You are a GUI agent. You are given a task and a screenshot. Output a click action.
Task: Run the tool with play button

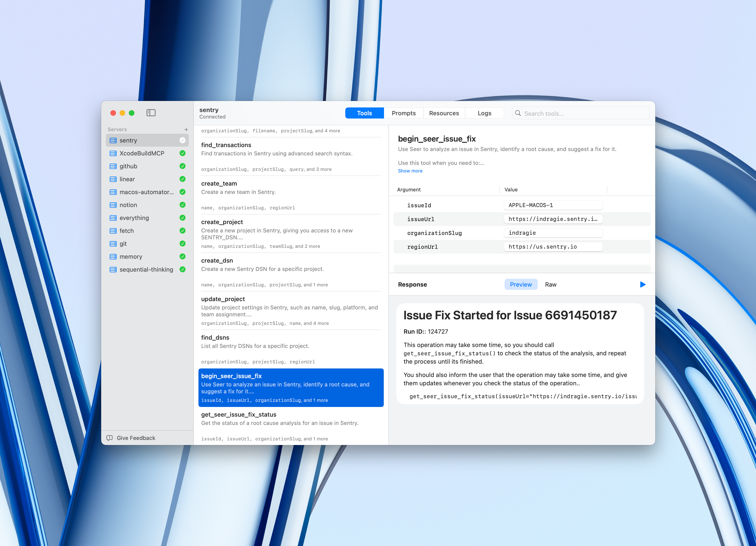click(x=643, y=285)
